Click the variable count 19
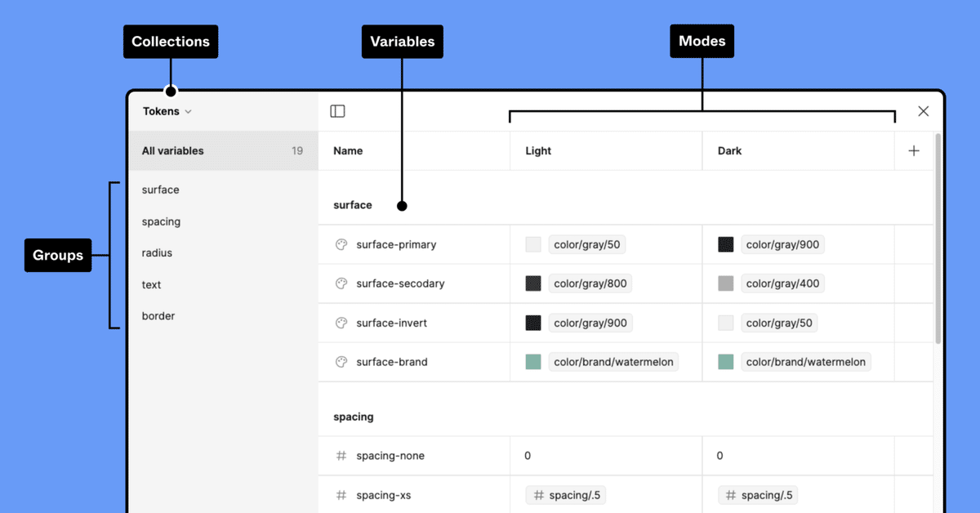The height and width of the screenshot is (513, 980). click(297, 150)
